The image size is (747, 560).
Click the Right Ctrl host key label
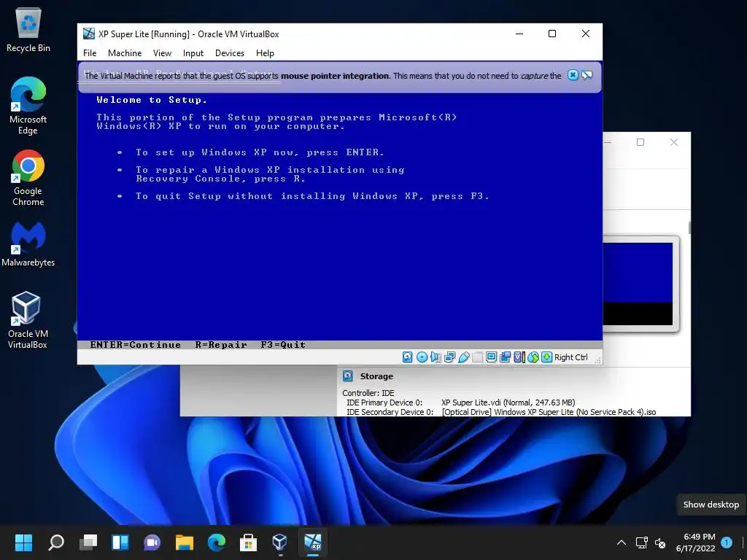click(570, 357)
